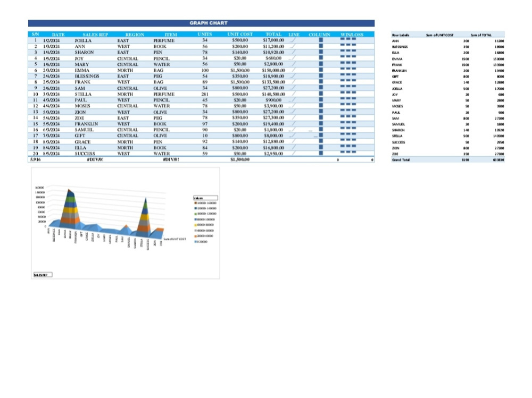The height and width of the screenshot is (398, 532).
Task: Select EMMA row label in pivot table
Action: (x=397, y=58)
